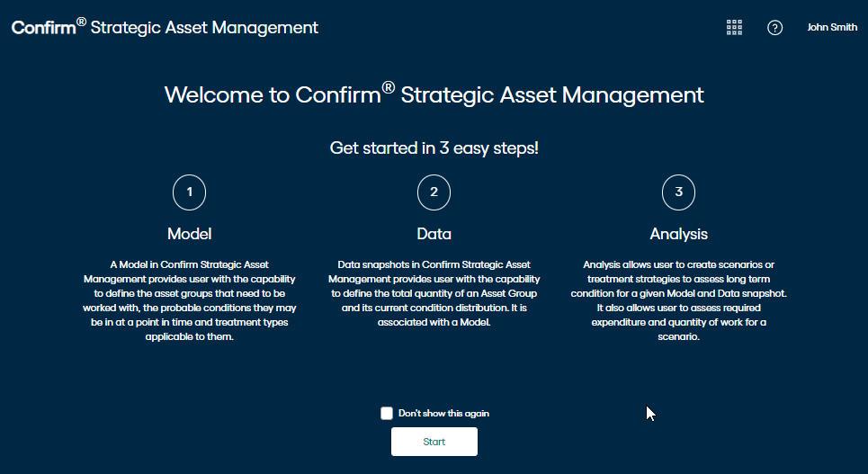Tick the "Don't show this again" checkbox
This screenshot has width=868, height=474.
[x=387, y=413]
